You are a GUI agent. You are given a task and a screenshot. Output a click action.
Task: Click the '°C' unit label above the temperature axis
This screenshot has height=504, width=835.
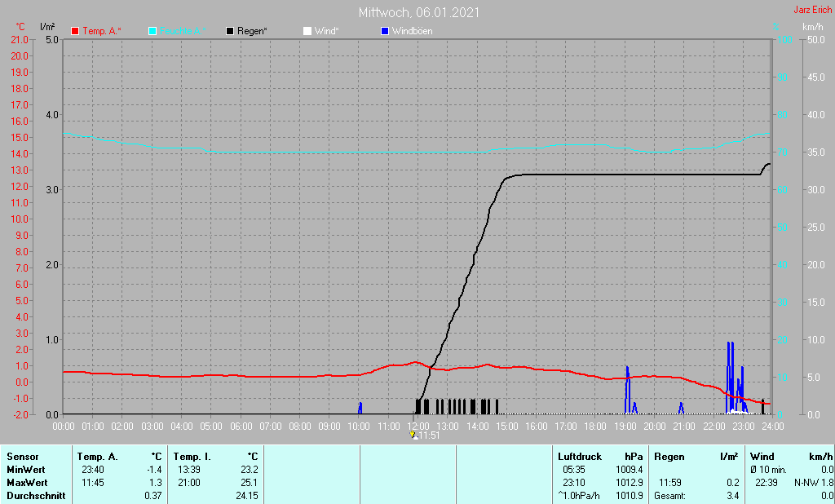[20, 27]
